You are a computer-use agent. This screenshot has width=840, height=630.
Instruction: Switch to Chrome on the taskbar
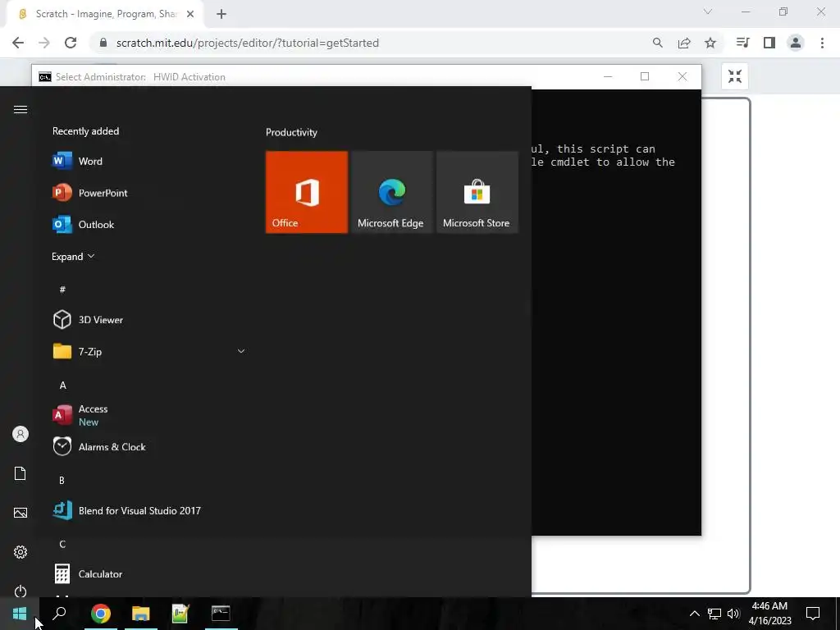coord(101,614)
